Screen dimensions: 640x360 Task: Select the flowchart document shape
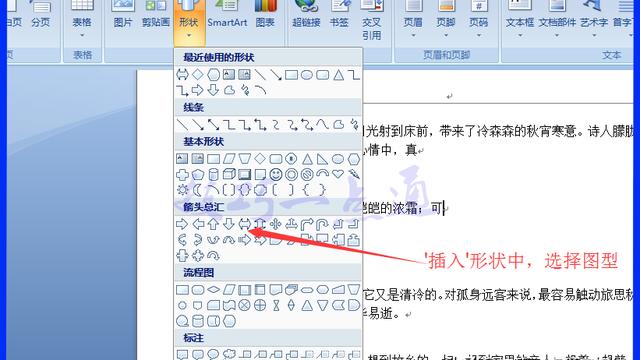click(276, 289)
